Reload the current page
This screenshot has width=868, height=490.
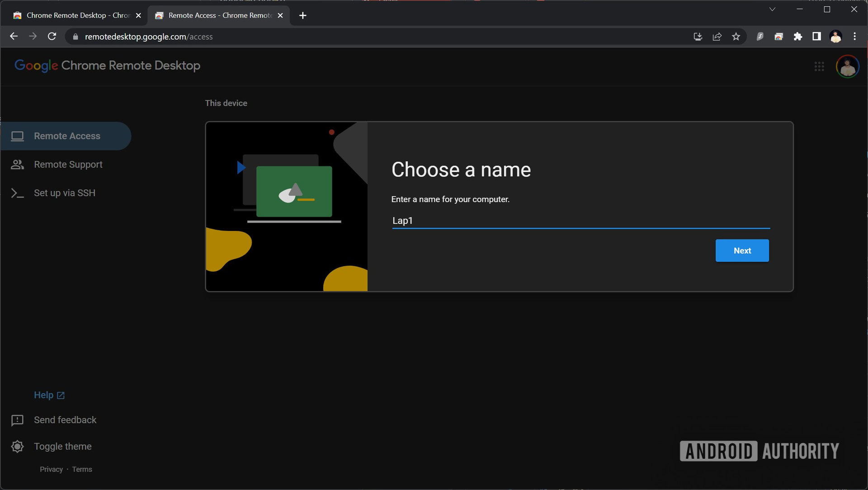point(52,37)
